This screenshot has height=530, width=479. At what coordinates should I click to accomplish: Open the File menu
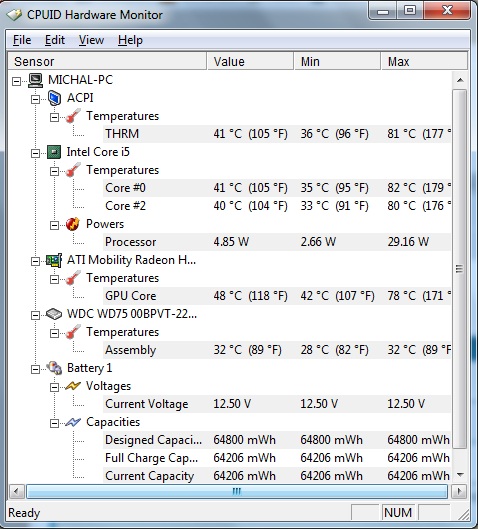coord(22,40)
